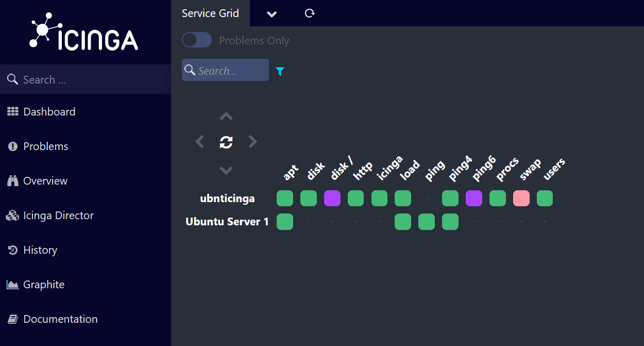Click the Icinga Director cubes icon
This screenshot has height=346, width=644.
pos(12,216)
